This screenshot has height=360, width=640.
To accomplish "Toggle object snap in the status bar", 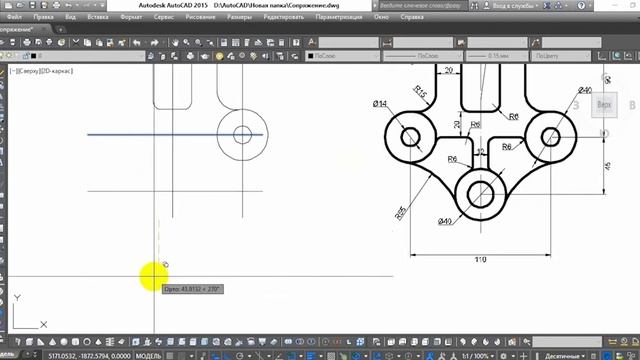I will pyautogui.click(x=291, y=356).
